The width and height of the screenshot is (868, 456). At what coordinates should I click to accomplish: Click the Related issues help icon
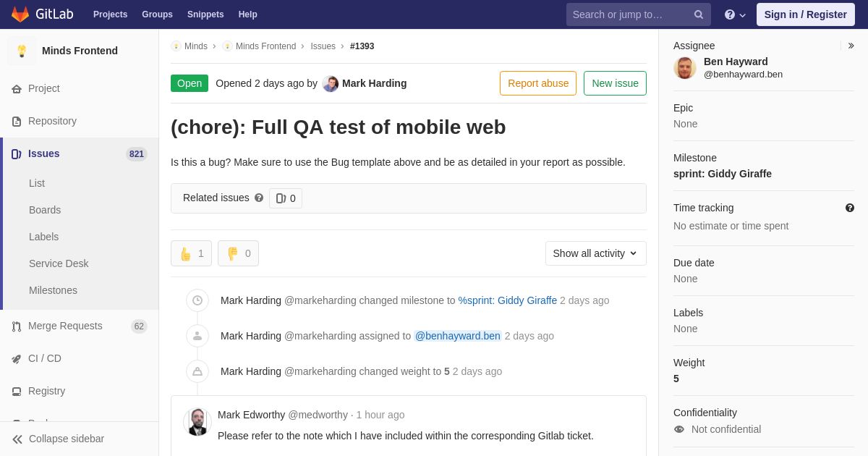[259, 198]
